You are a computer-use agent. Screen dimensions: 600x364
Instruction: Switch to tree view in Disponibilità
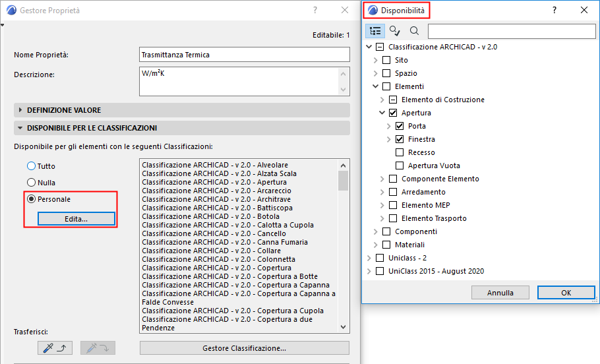(375, 31)
